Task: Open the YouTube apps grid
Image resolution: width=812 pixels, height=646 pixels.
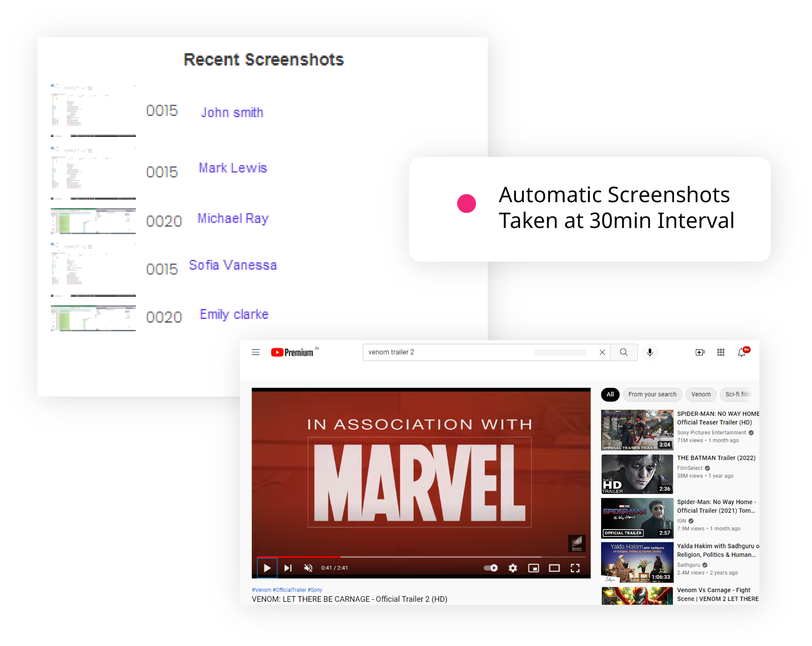Action: [x=720, y=352]
